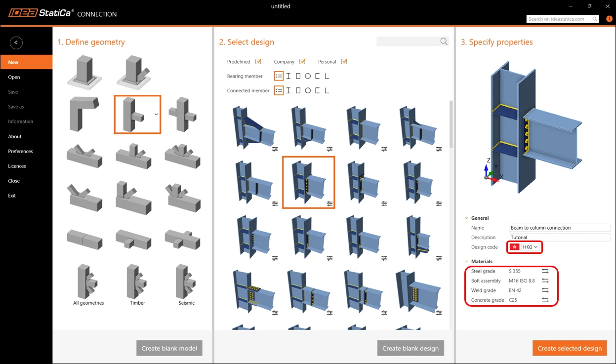The image size is (616, 364).
Task: Select the first design thumbnail in top row
Action: (255, 128)
